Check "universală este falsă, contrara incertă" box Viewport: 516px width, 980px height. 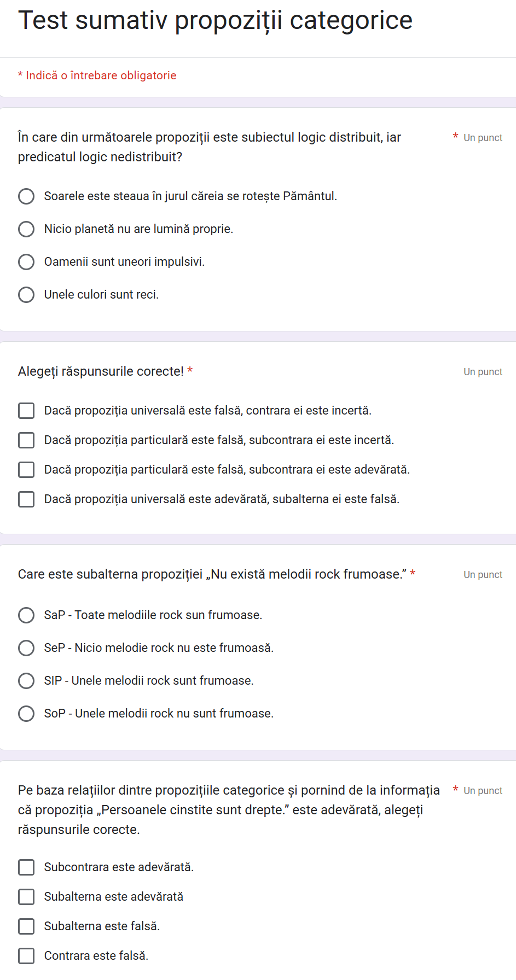click(x=26, y=411)
